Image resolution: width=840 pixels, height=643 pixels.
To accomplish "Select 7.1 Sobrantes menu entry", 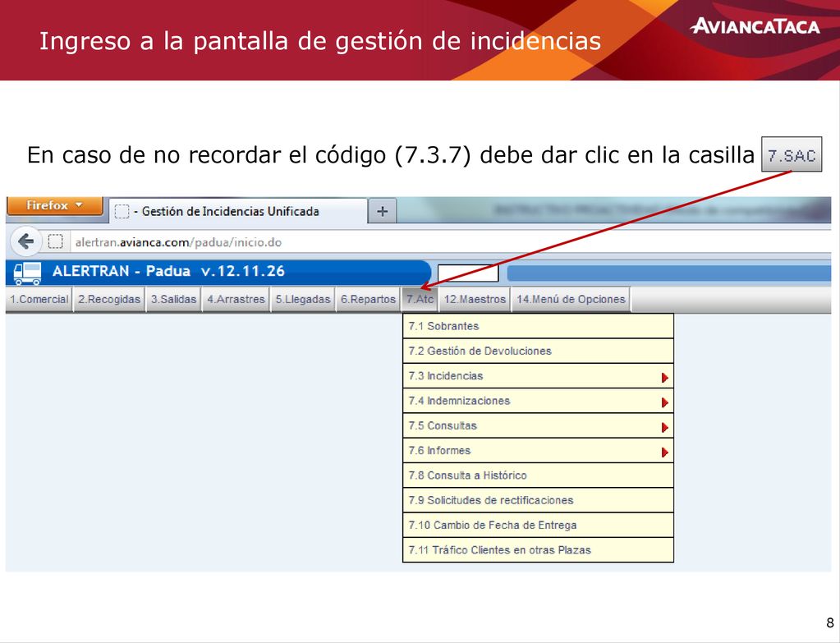I will (x=538, y=326).
